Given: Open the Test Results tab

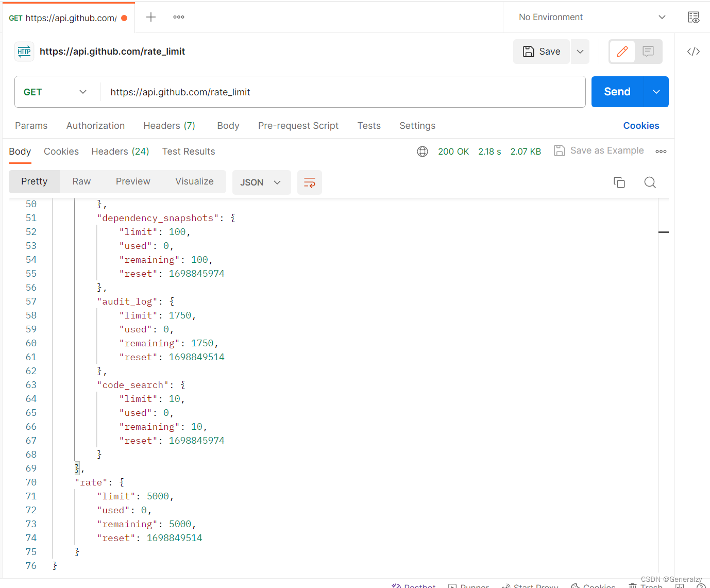Looking at the screenshot, I should click(189, 152).
